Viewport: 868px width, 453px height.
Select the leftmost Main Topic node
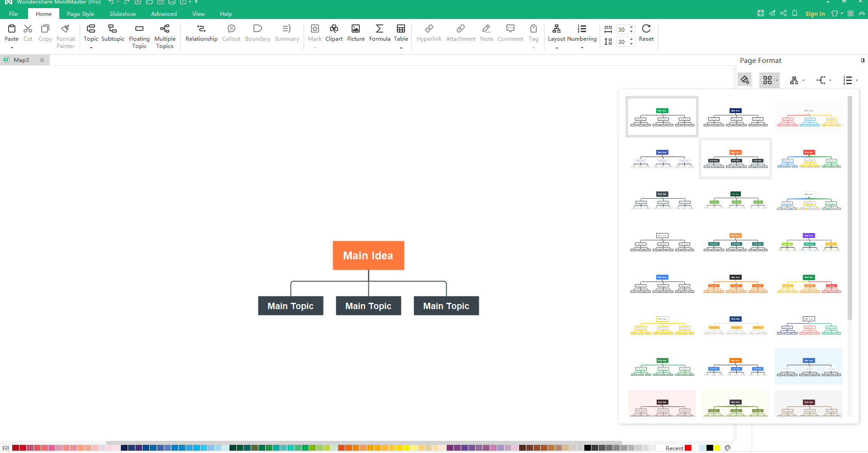click(291, 306)
